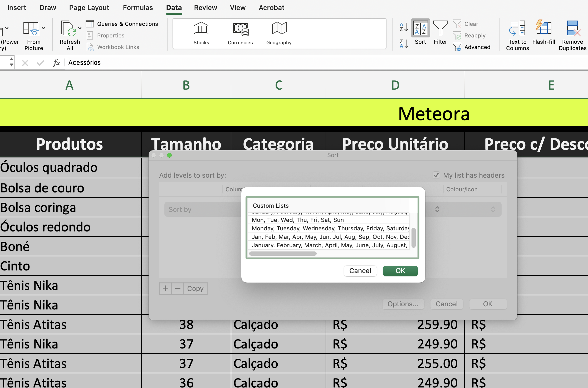Viewport: 588px width, 388px height.
Task: Open the Review ribbon tab
Action: click(205, 8)
